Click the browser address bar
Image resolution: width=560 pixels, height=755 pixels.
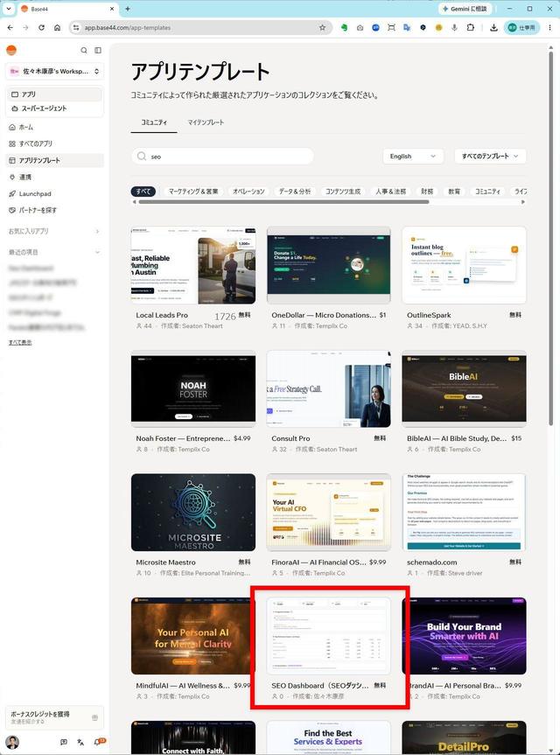pos(200,28)
